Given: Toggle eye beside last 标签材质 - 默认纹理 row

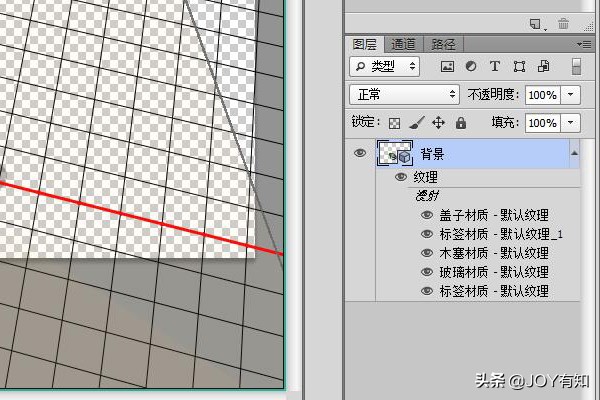Looking at the screenshot, I should tap(427, 291).
